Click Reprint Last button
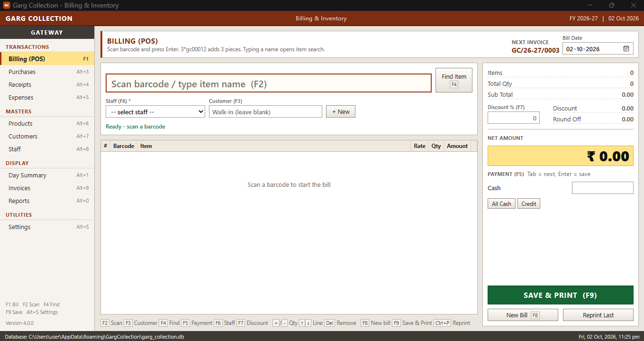 coord(598,315)
